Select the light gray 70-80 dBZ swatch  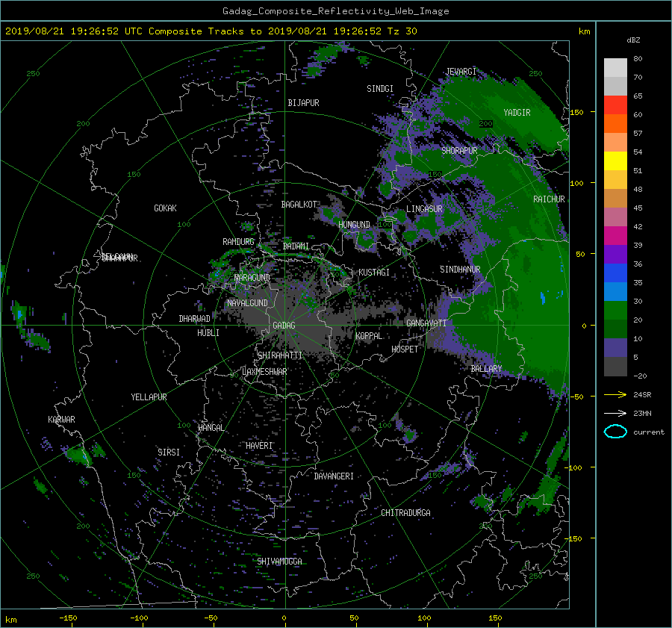coord(615,67)
